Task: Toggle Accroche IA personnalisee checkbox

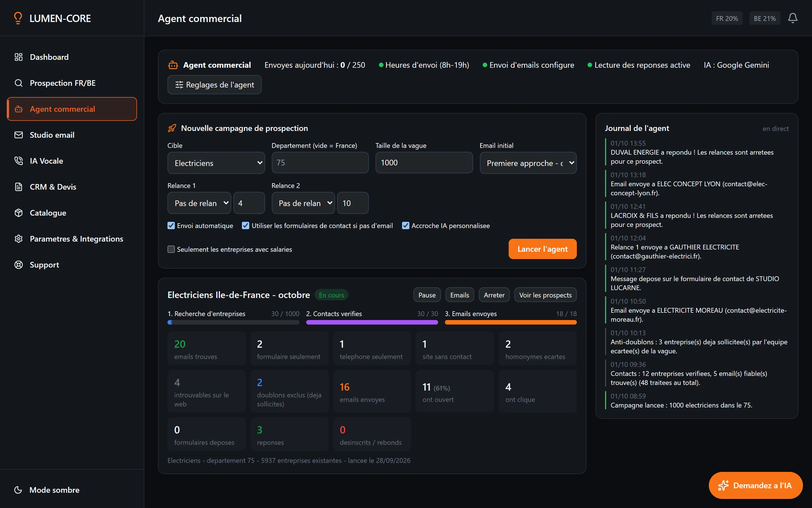Action: 406,226
